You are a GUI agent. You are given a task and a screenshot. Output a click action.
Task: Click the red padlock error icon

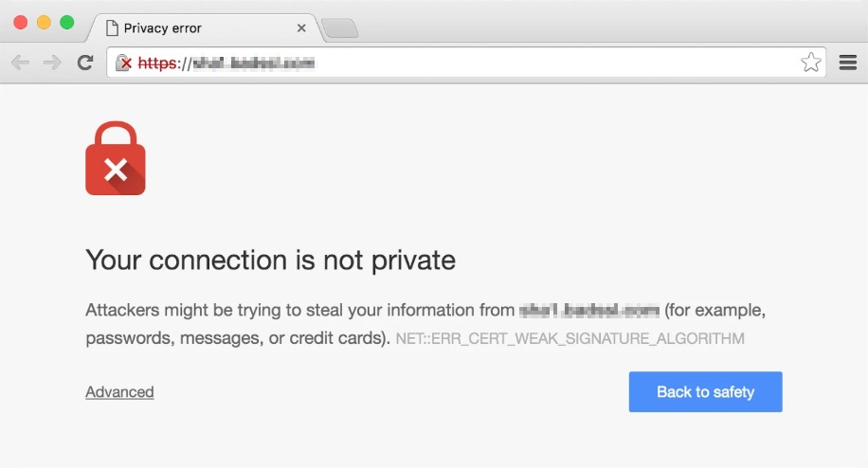116,158
